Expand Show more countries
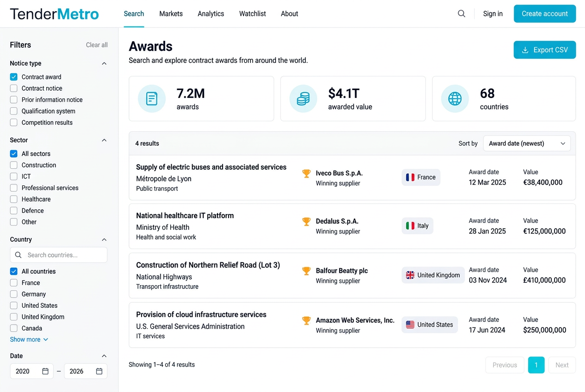The image size is (585, 392). 29,339
